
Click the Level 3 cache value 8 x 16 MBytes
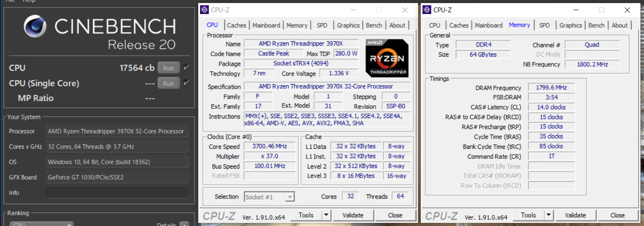[x=356, y=176]
